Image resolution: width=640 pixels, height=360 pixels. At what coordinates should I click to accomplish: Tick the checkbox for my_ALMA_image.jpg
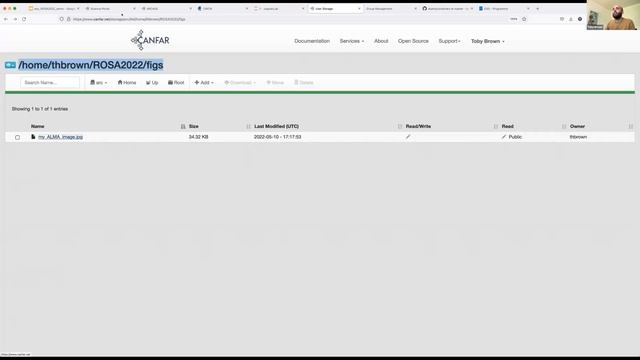pos(17,137)
